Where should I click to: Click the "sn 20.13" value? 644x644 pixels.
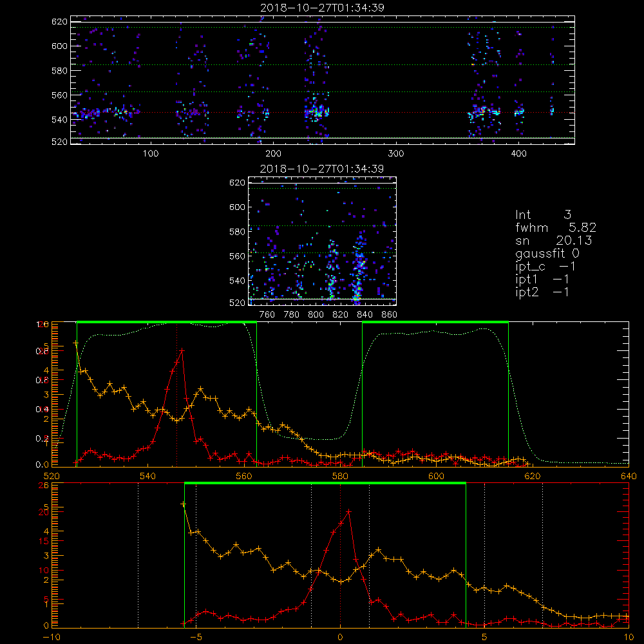pyautogui.click(x=554, y=240)
